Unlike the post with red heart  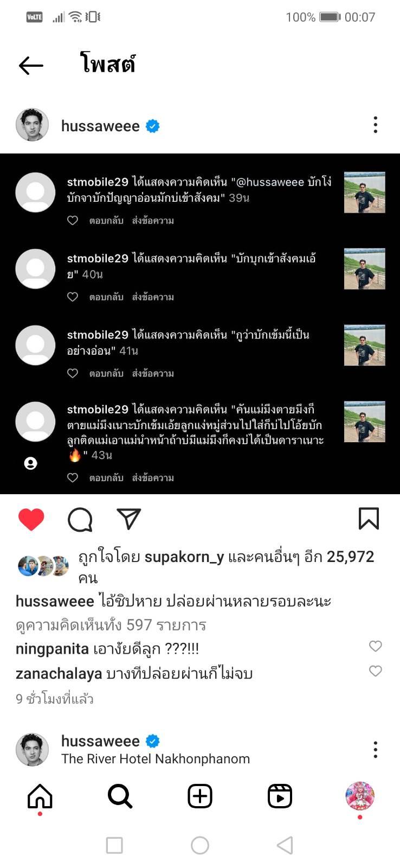coord(31,519)
